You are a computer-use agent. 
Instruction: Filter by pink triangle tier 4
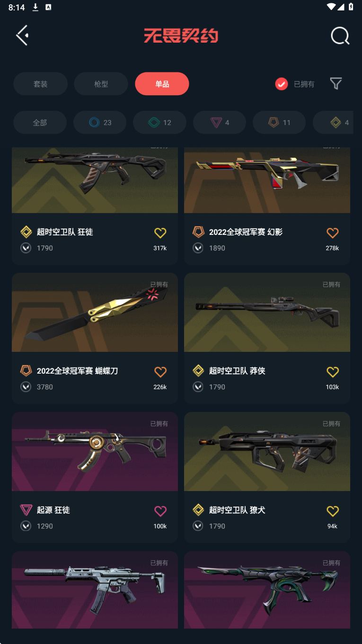pos(220,123)
